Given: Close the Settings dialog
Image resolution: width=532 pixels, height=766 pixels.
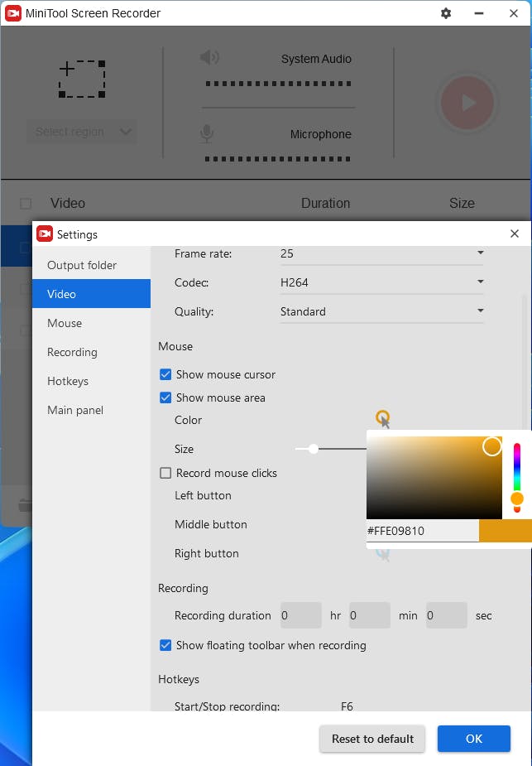Looking at the screenshot, I should 515,234.
